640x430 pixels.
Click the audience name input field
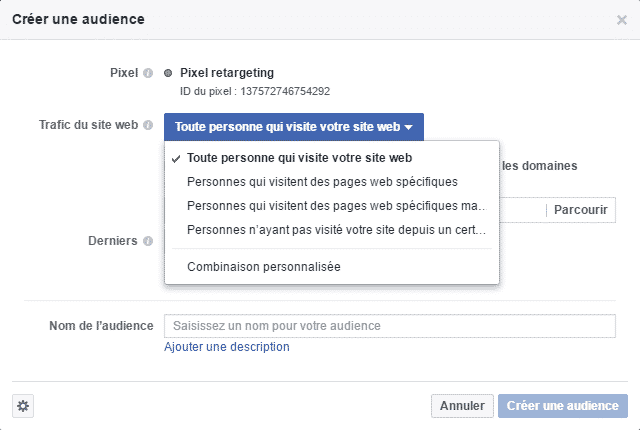coord(390,326)
